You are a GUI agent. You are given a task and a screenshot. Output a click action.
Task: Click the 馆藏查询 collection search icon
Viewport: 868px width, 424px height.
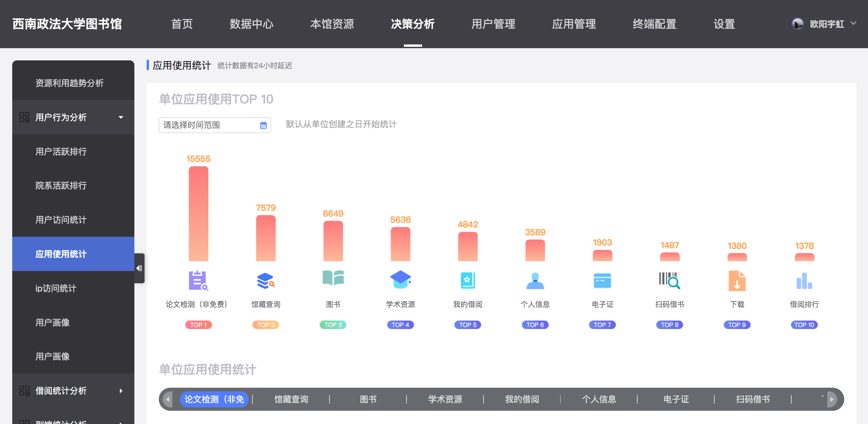coord(265,281)
